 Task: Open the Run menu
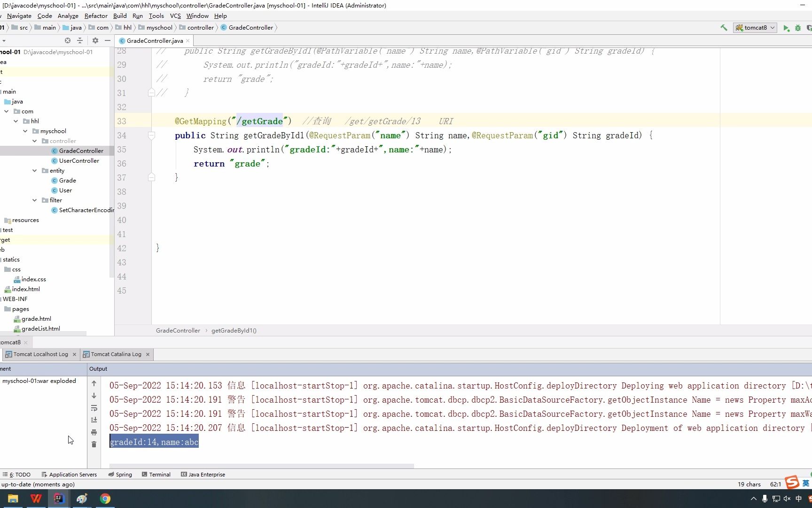[138, 16]
